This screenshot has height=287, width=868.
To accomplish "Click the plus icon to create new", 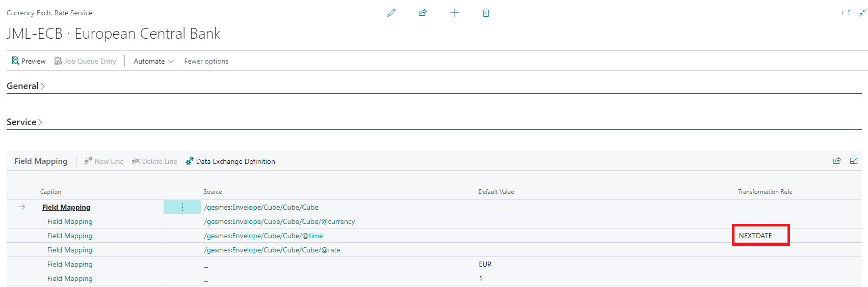I will pyautogui.click(x=455, y=13).
